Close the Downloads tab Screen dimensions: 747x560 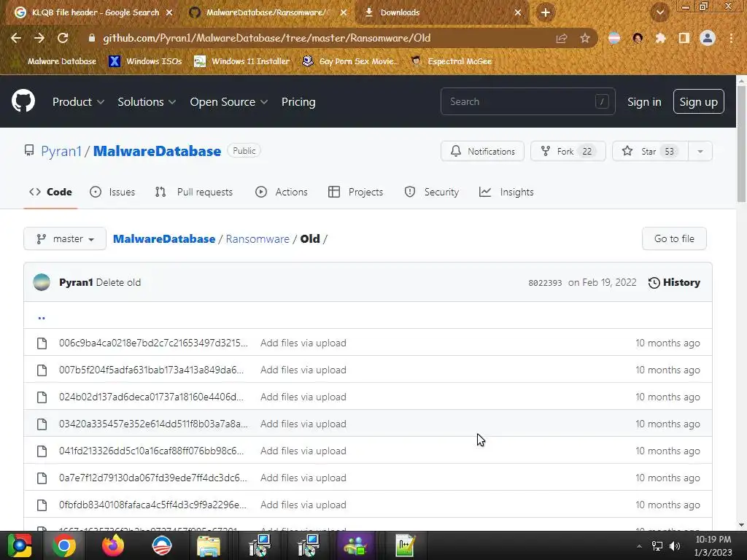[518, 12]
